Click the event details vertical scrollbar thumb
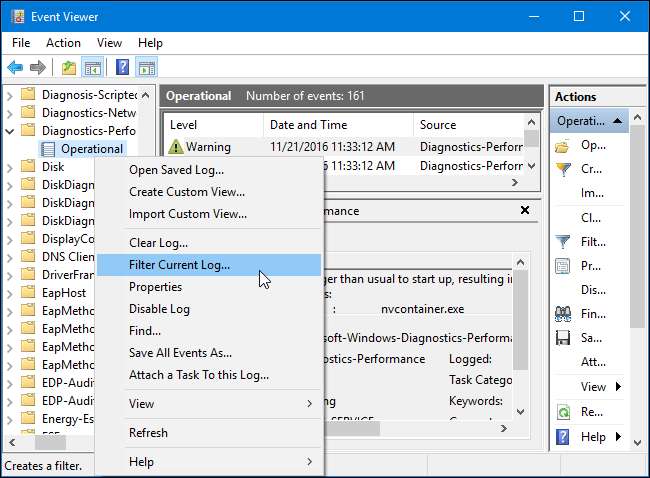 (520, 319)
